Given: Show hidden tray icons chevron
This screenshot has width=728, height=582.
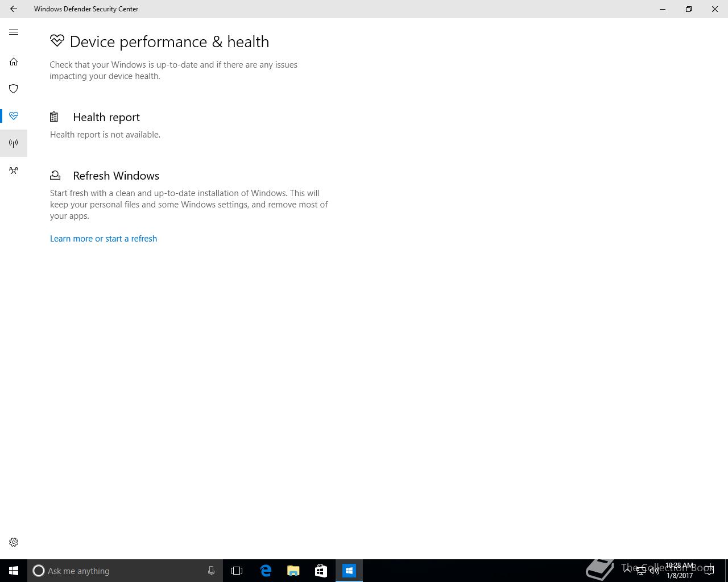Looking at the screenshot, I should (x=627, y=571).
